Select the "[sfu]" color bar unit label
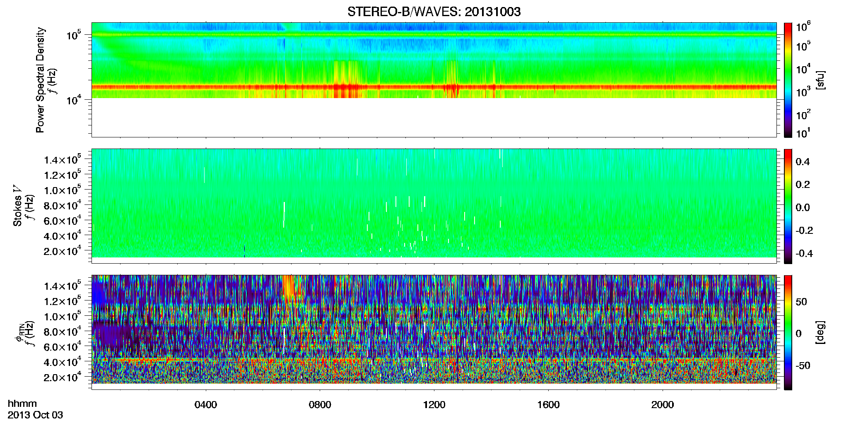The height and width of the screenshot is (447, 868). (x=820, y=80)
